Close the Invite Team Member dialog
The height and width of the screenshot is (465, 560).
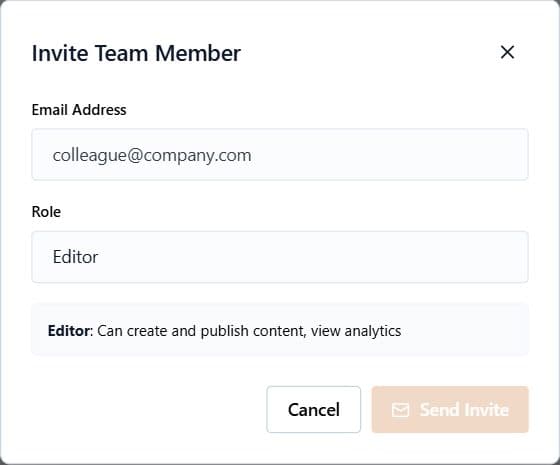(507, 52)
